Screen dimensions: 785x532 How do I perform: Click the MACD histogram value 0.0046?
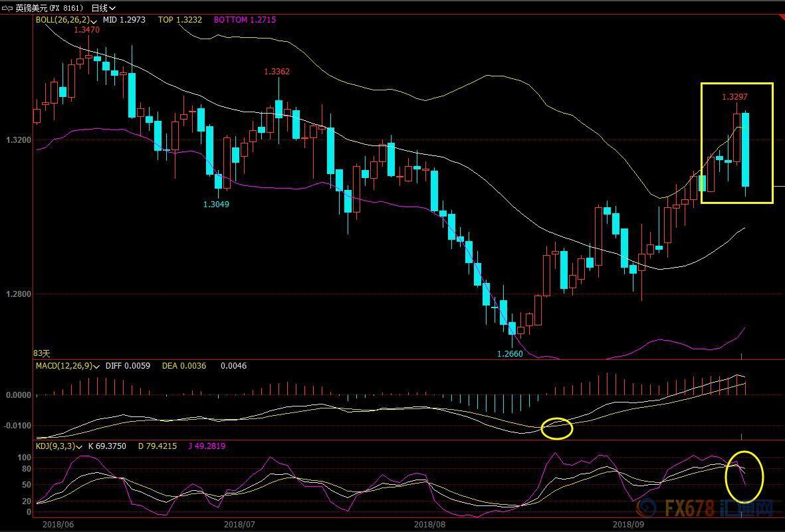(x=234, y=366)
